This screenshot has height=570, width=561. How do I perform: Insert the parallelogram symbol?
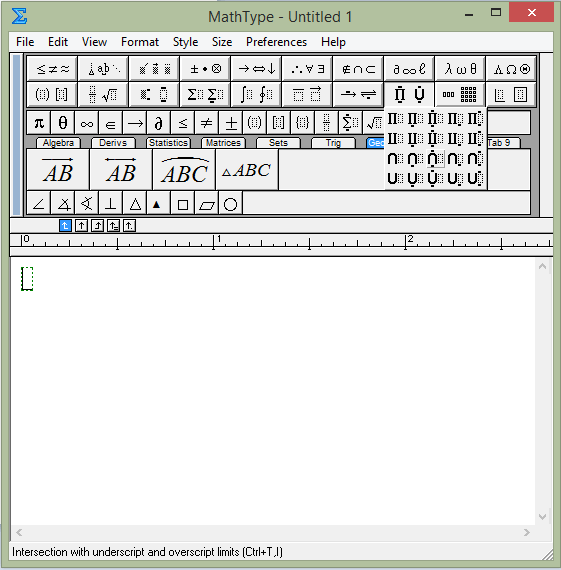206,204
